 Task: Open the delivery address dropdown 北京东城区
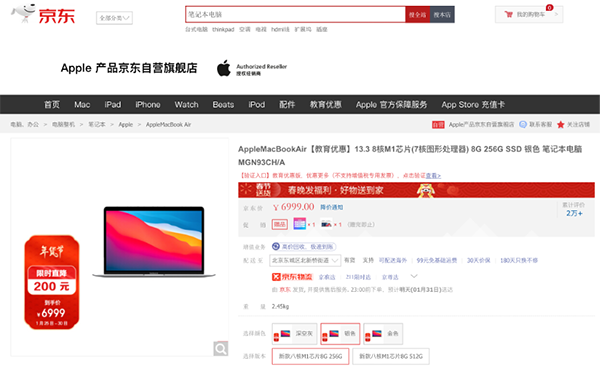click(x=305, y=260)
